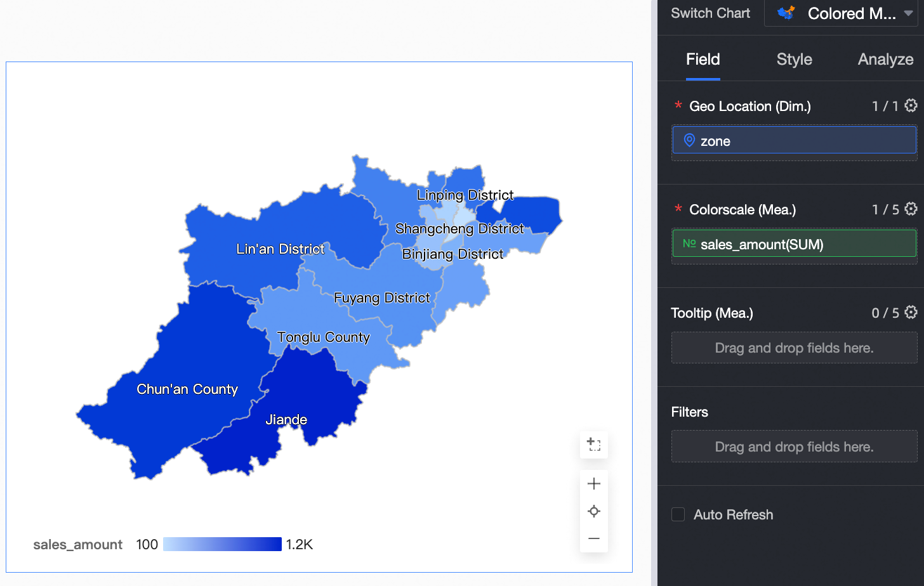
Task: Select the Binjiang District label
Action: pyautogui.click(x=452, y=254)
